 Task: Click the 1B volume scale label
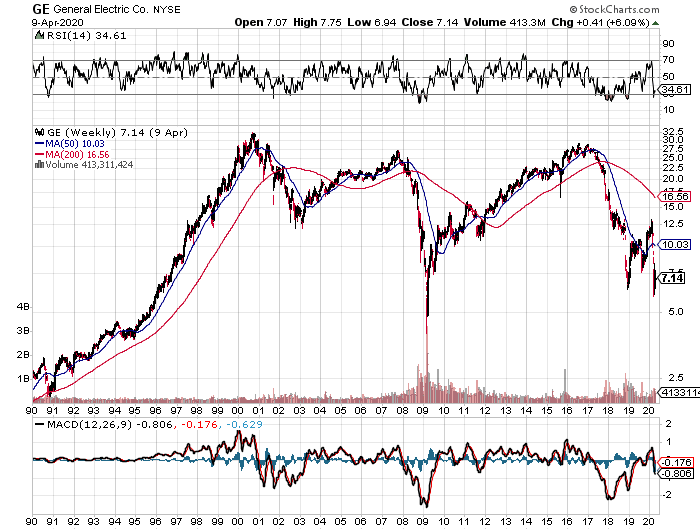click(x=23, y=379)
